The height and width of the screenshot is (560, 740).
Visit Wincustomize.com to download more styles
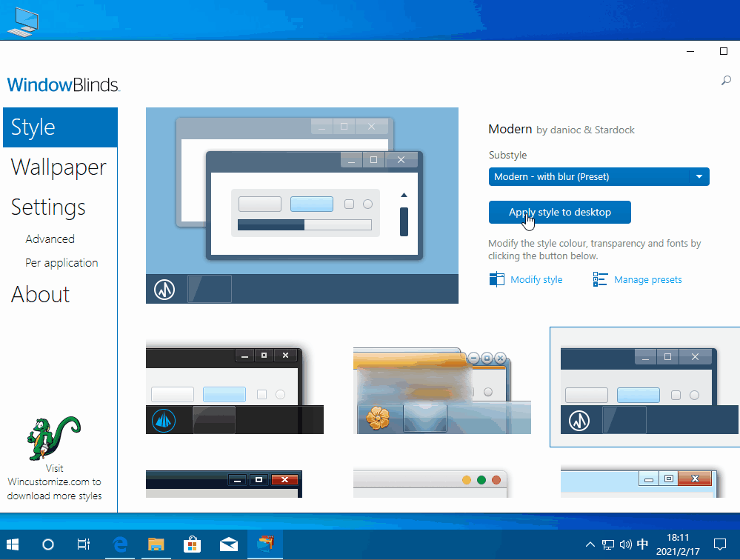54,482
